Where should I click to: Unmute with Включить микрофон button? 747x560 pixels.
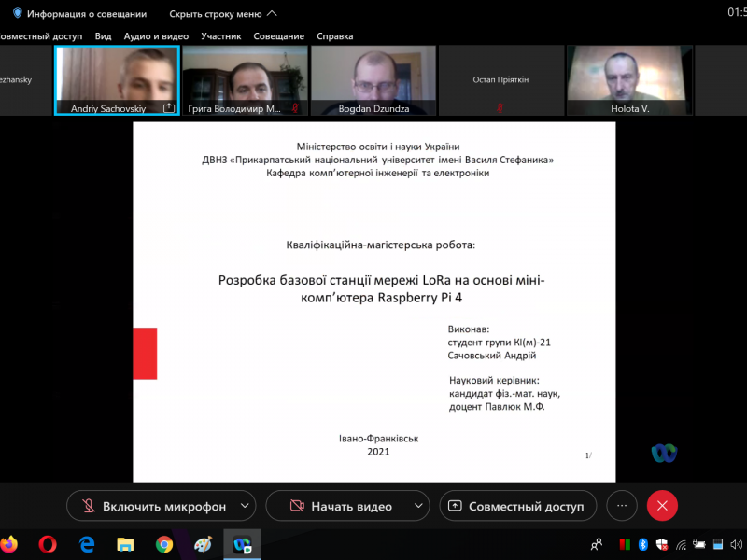coord(153,506)
